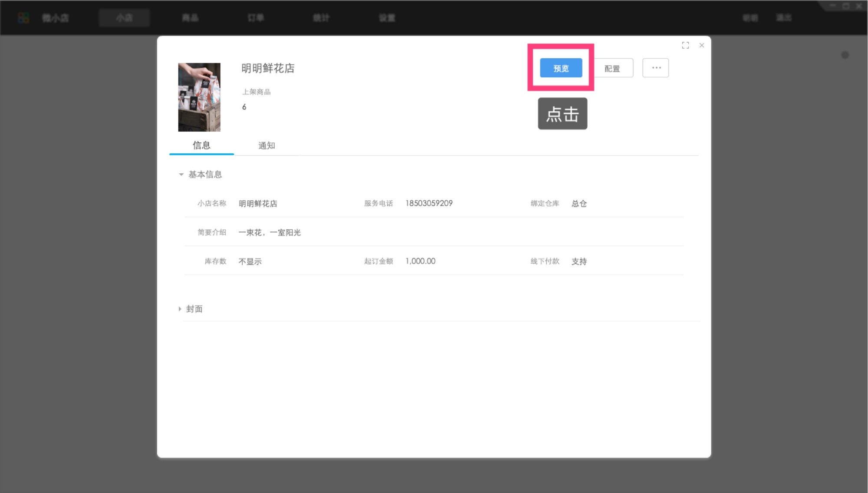868x493 pixels.
Task: Click the service phone number 18503059209
Action: pyautogui.click(x=429, y=203)
